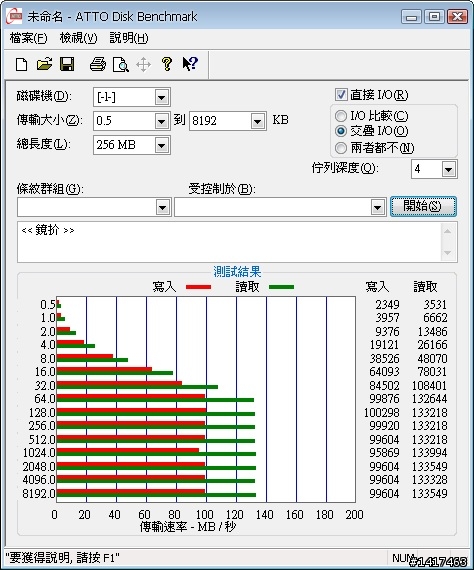Click the grayed move arrows icon
This screenshot has height=570, width=474.
[144, 65]
